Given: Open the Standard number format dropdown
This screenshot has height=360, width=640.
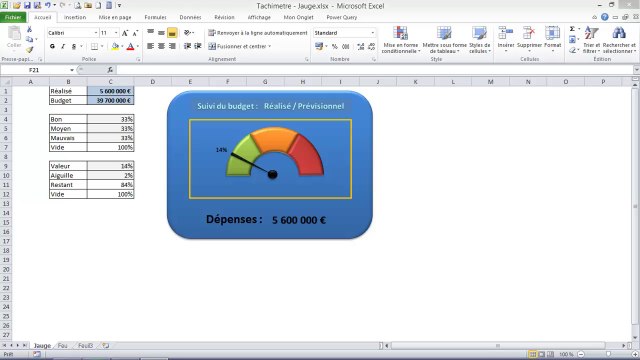Looking at the screenshot, I should (372, 33).
